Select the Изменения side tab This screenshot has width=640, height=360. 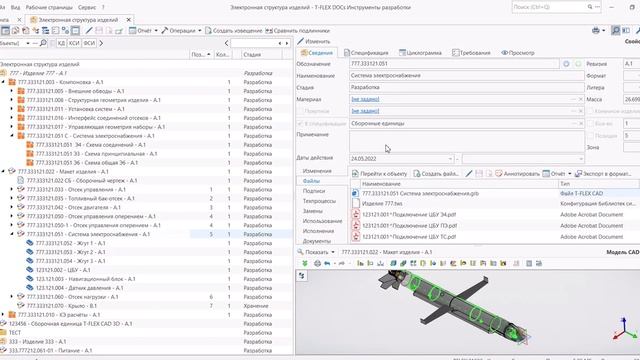click(x=317, y=171)
